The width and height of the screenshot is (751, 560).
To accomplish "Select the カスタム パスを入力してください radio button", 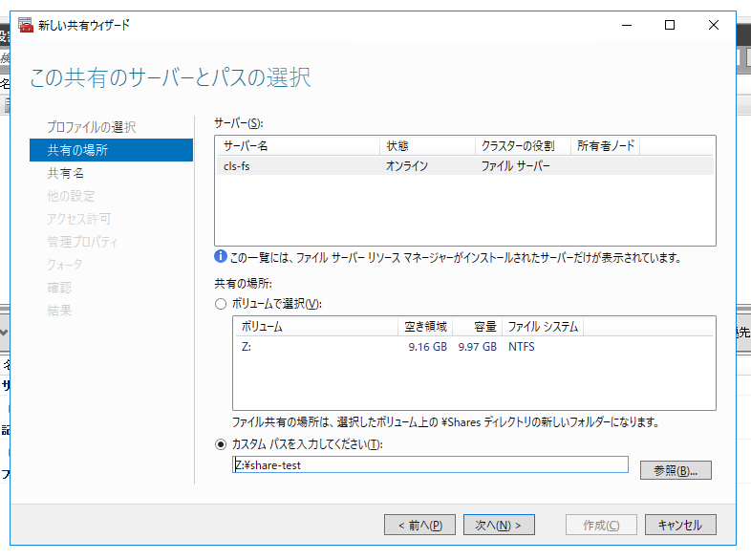I will click(221, 444).
